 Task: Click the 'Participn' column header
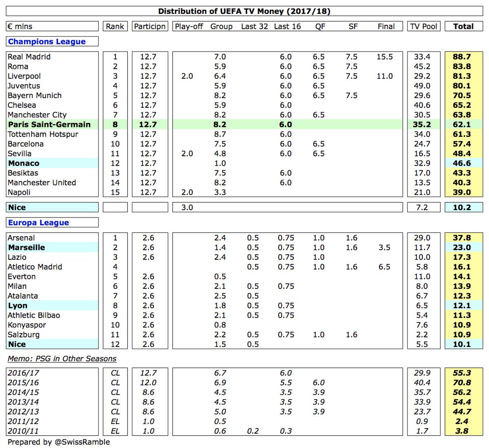(150, 26)
